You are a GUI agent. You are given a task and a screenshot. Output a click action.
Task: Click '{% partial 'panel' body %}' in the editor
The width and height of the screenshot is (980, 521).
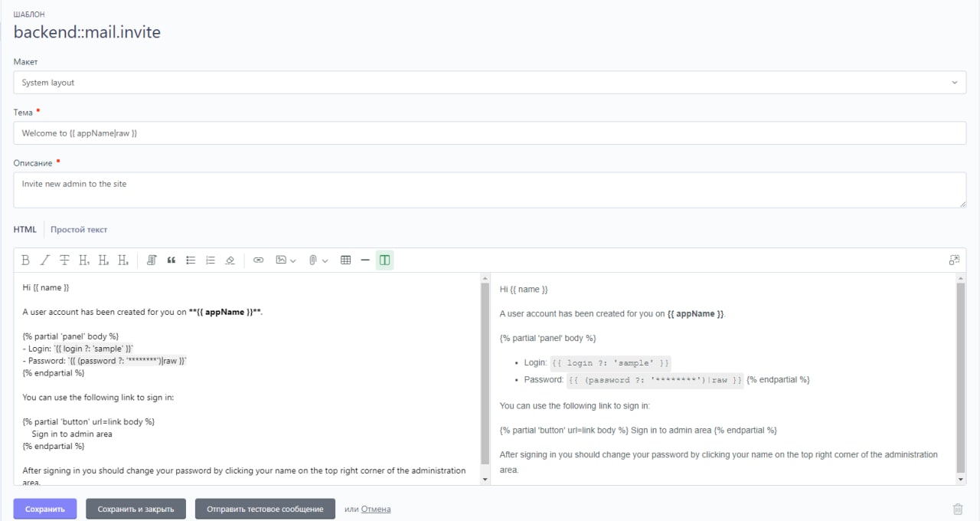pos(70,336)
